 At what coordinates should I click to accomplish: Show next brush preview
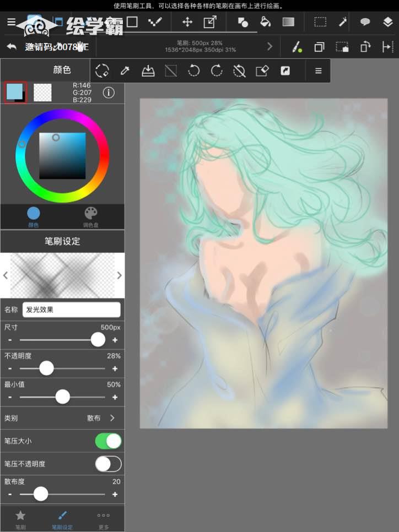[119, 275]
